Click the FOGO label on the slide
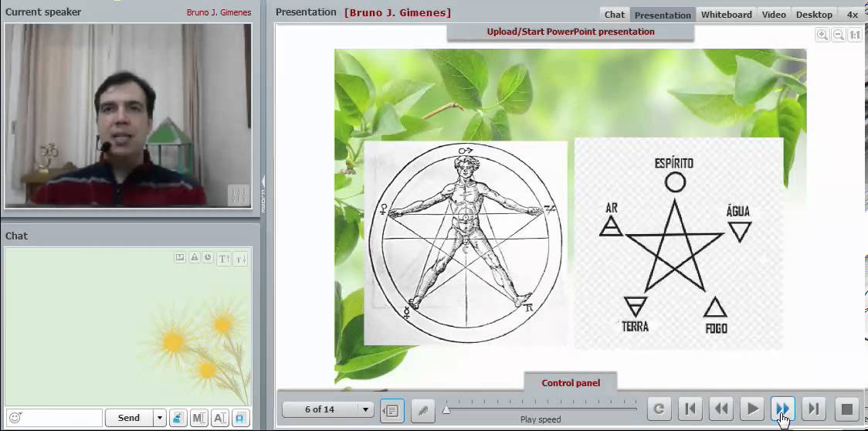This screenshot has width=868, height=431. (717, 328)
